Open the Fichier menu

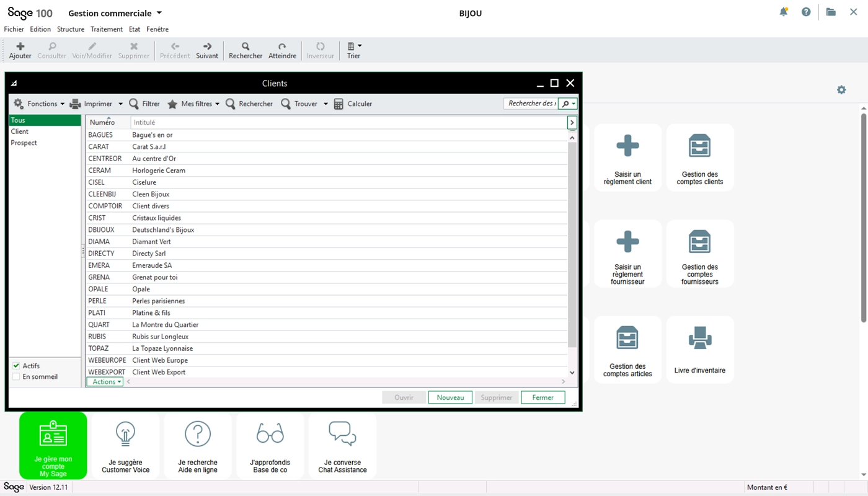pos(14,29)
